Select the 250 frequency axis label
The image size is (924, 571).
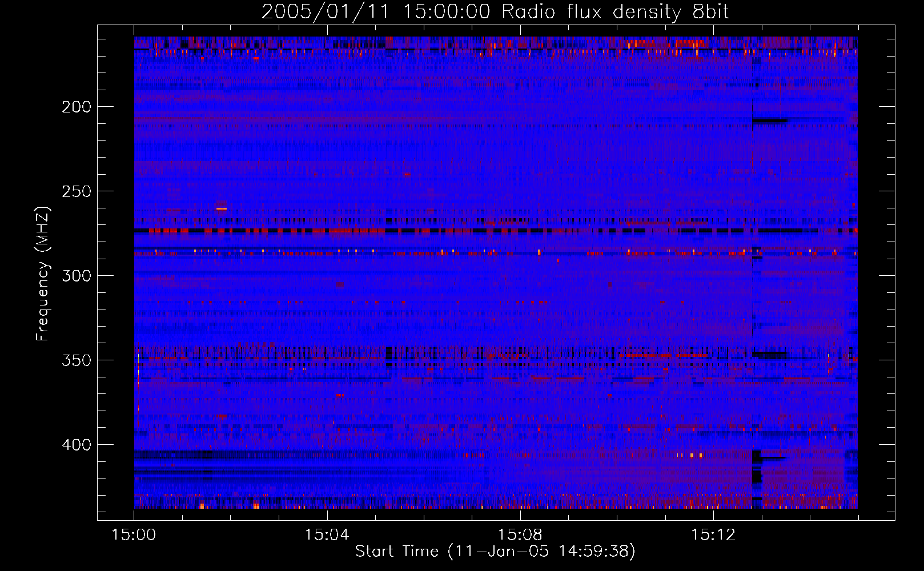[77, 191]
